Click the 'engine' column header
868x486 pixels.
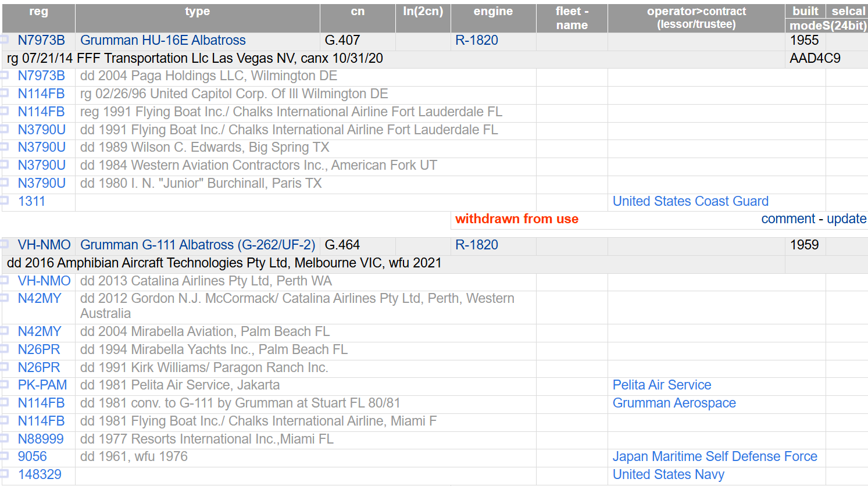click(493, 12)
